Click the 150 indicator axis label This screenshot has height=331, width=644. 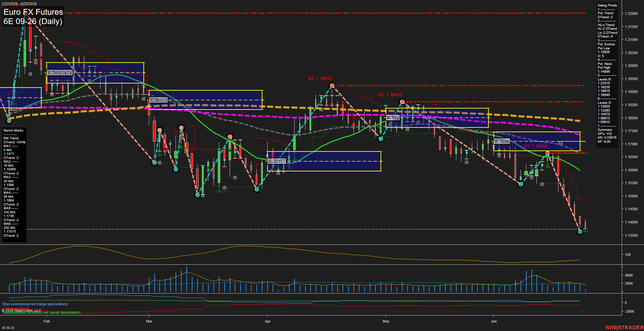click(x=628, y=255)
